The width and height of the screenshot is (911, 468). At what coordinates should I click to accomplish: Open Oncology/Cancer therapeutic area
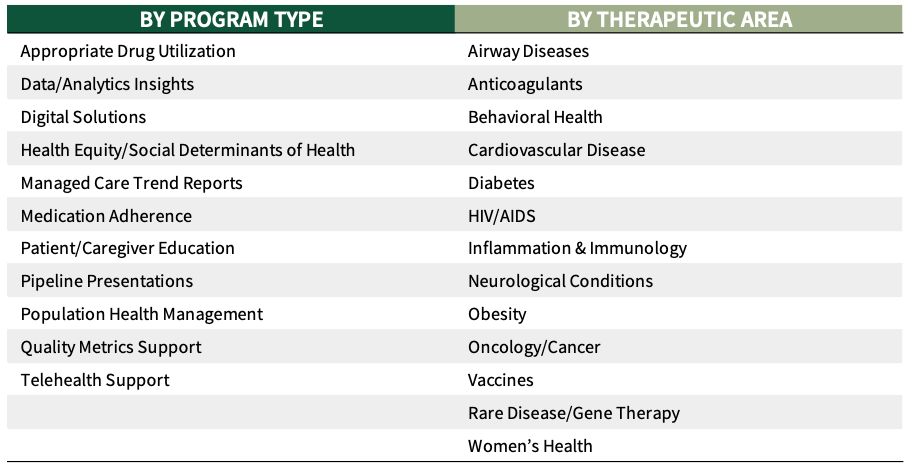[534, 347]
